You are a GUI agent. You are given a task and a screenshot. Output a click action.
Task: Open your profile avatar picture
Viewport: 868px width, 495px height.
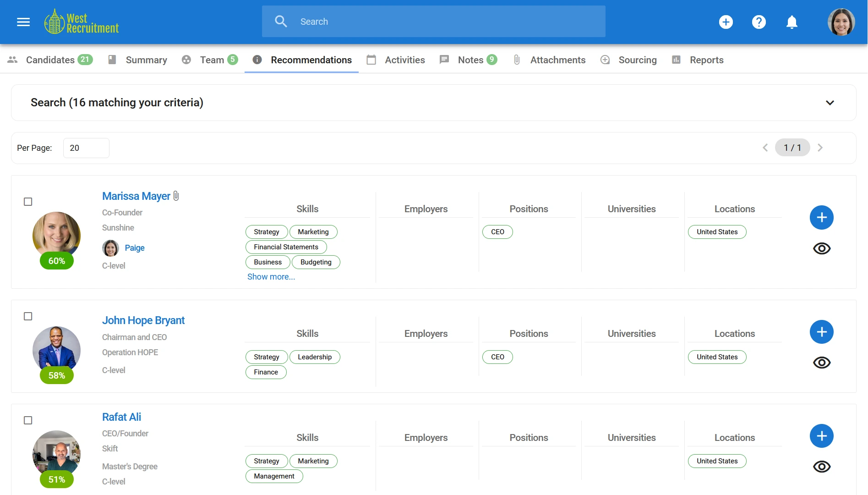tap(841, 22)
